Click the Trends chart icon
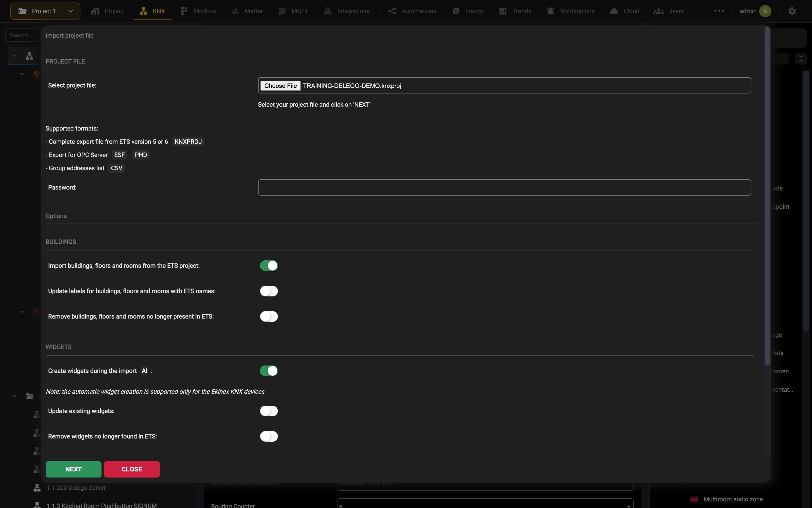Screen dimensions: 812x508 pos(503,11)
